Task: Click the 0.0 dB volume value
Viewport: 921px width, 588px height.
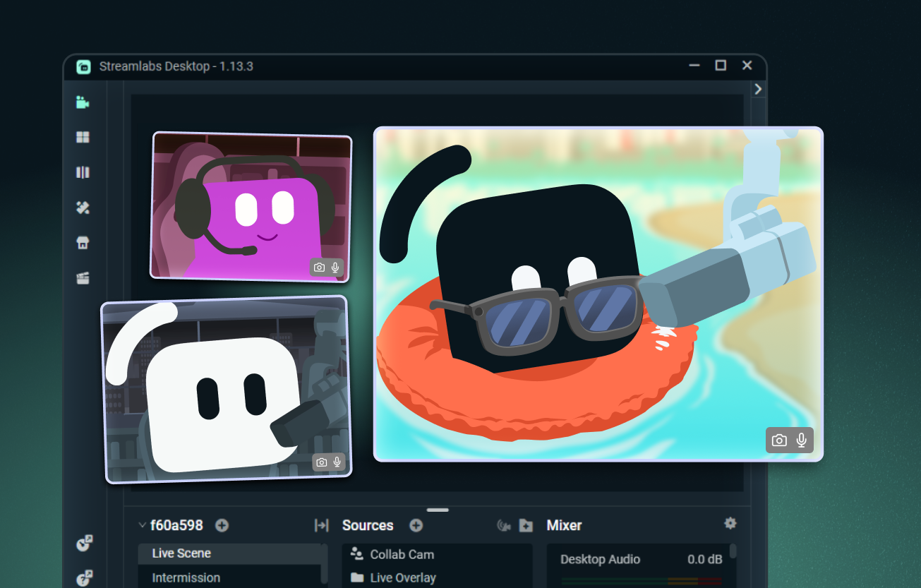Action: pyautogui.click(x=705, y=559)
